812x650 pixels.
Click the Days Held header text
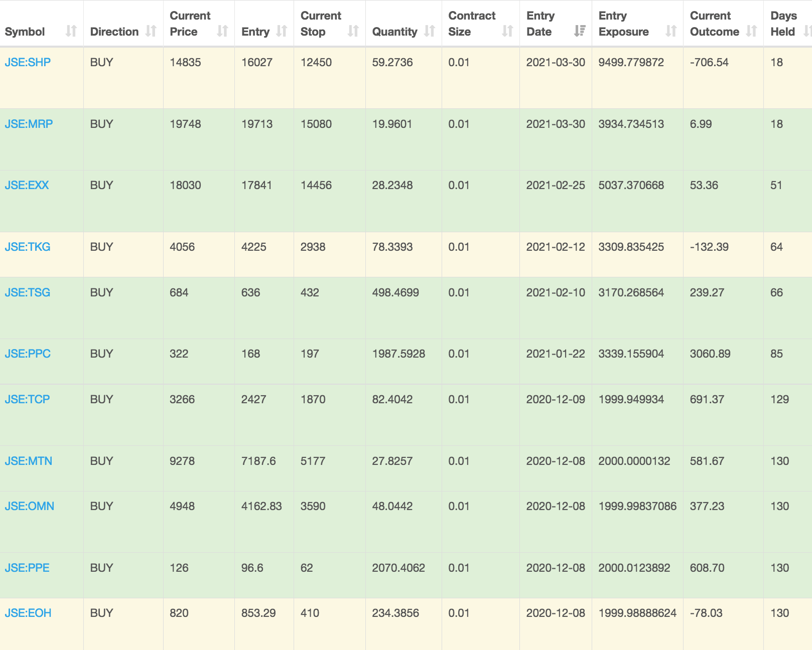point(783,24)
